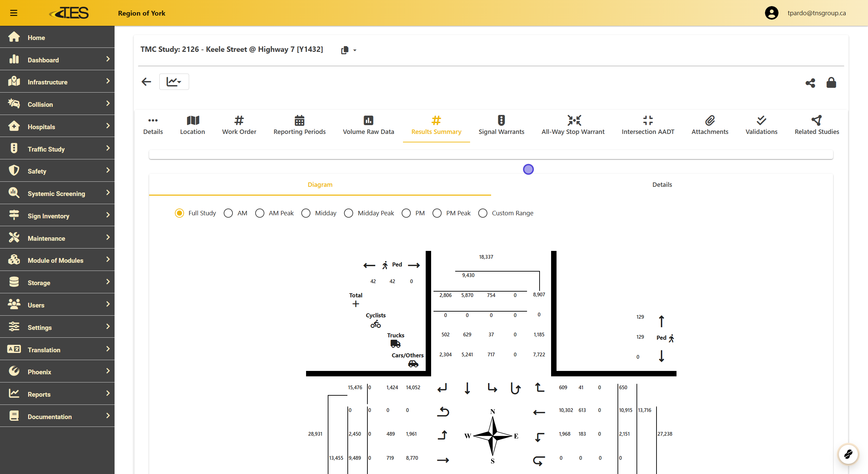
Task: Choose the Custom Range radio option
Action: point(483,213)
